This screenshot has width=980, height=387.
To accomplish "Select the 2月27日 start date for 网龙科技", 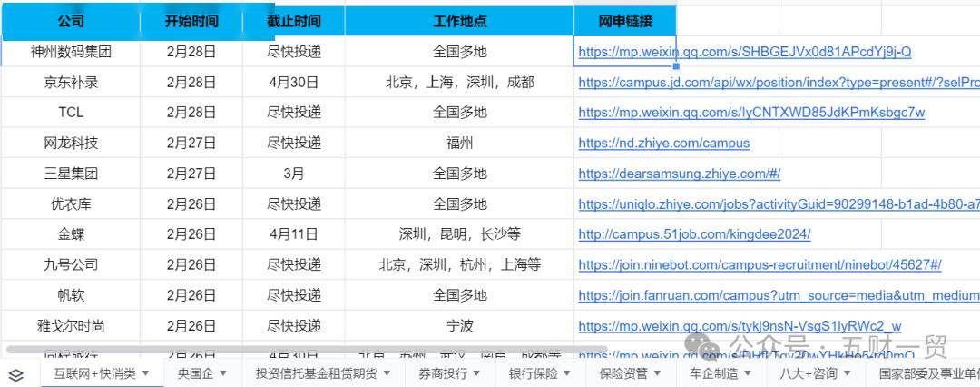I will [191, 143].
